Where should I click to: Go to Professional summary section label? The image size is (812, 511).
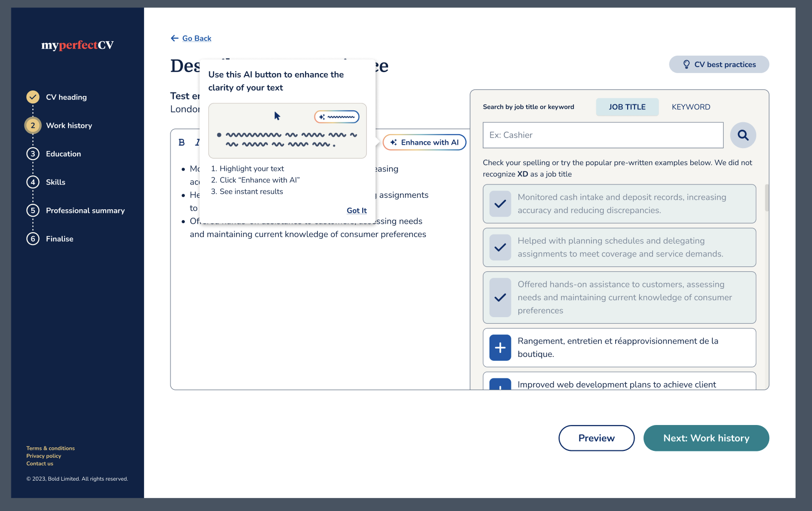85,211
